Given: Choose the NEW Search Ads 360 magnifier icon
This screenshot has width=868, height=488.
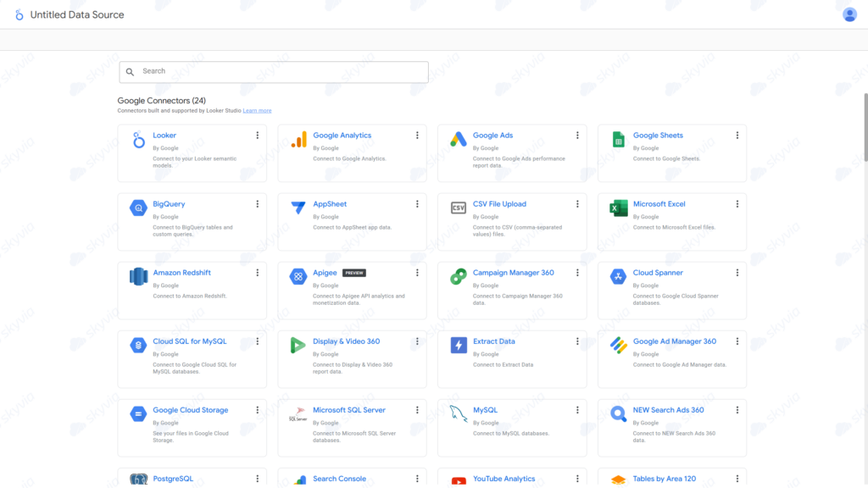Looking at the screenshot, I should [618, 413].
